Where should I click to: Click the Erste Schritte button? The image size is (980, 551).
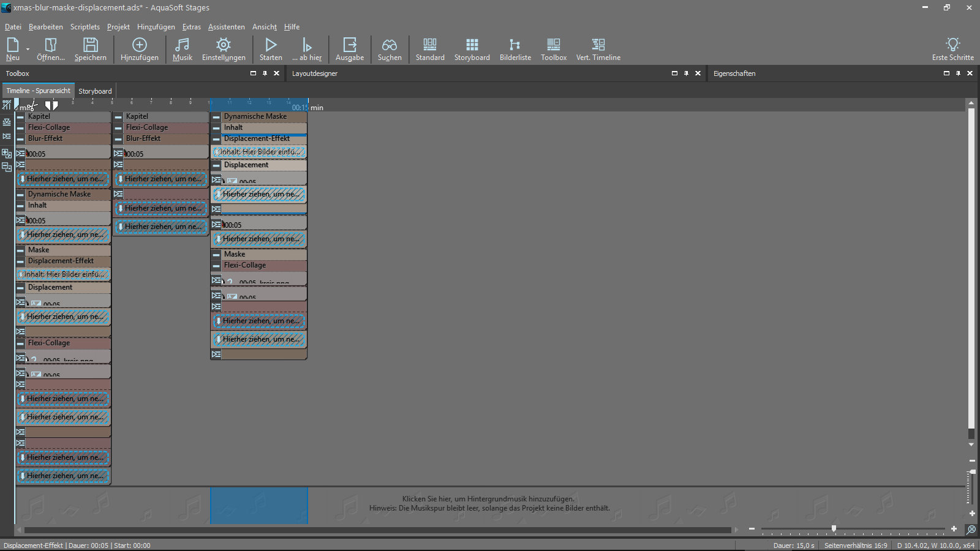click(952, 49)
